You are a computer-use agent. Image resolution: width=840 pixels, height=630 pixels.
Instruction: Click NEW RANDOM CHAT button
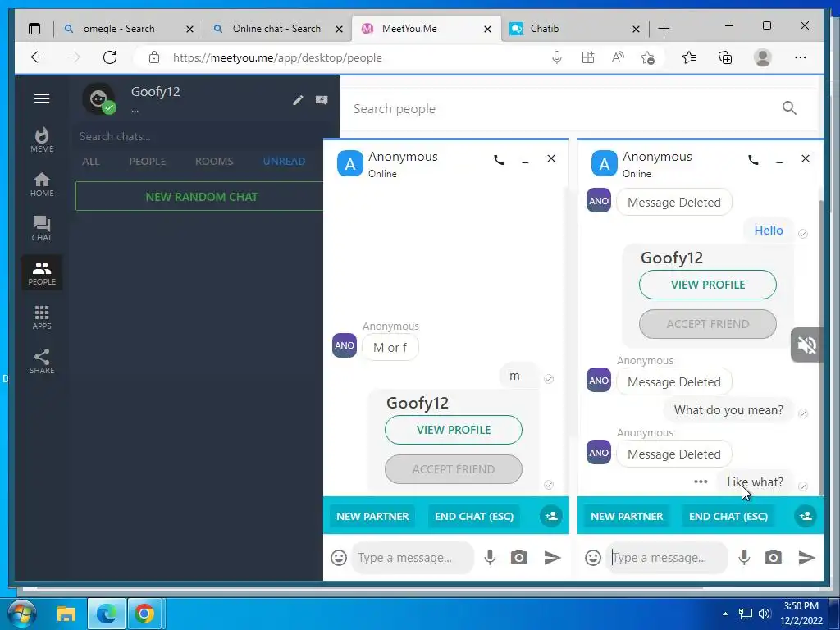point(202,197)
